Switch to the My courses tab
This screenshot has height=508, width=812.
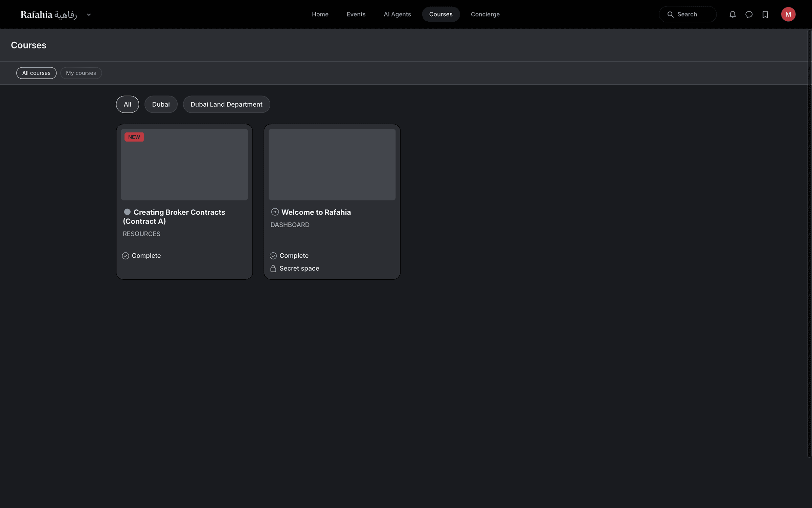pos(81,73)
